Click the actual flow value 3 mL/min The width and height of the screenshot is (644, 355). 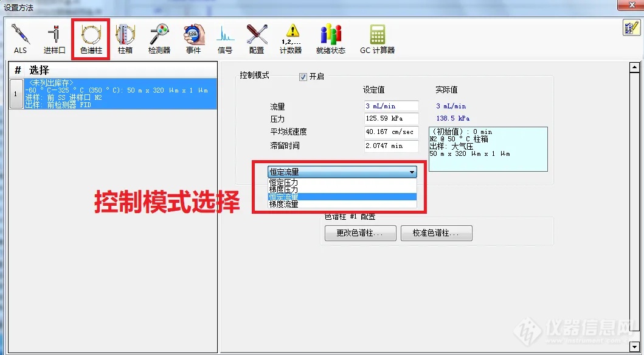(x=451, y=106)
